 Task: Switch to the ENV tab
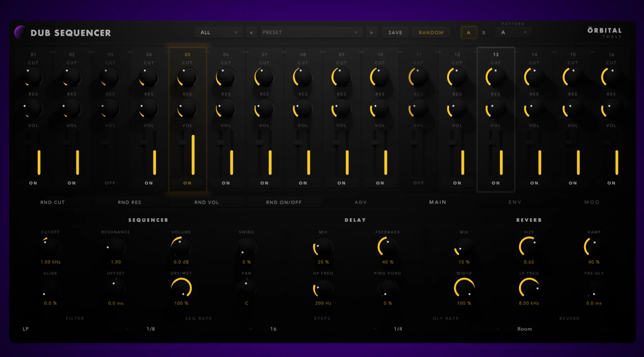[x=515, y=202]
